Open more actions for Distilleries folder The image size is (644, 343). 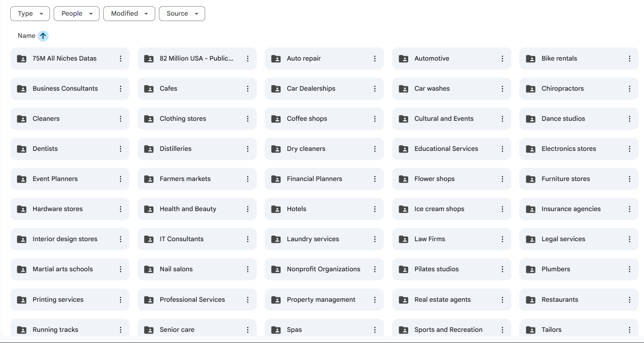pos(248,149)
